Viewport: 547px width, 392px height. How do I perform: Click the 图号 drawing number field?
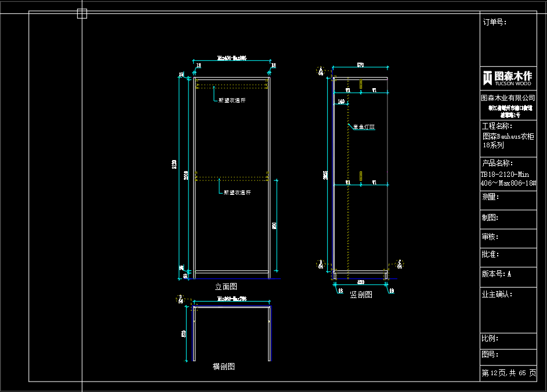point(490,354)
